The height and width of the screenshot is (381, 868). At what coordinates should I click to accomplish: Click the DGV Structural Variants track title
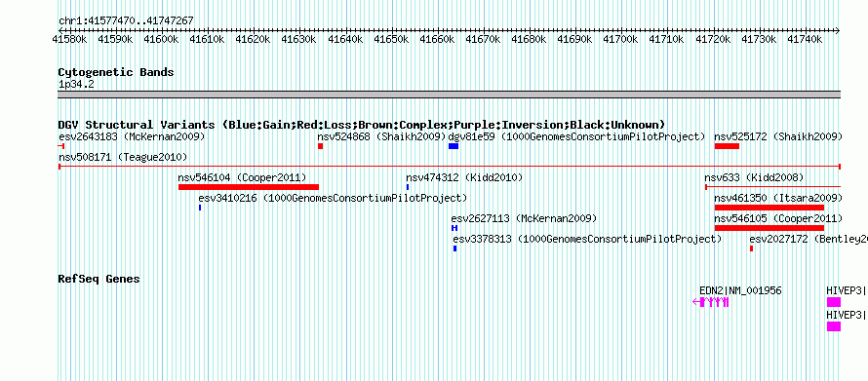(x=362, y=125)
